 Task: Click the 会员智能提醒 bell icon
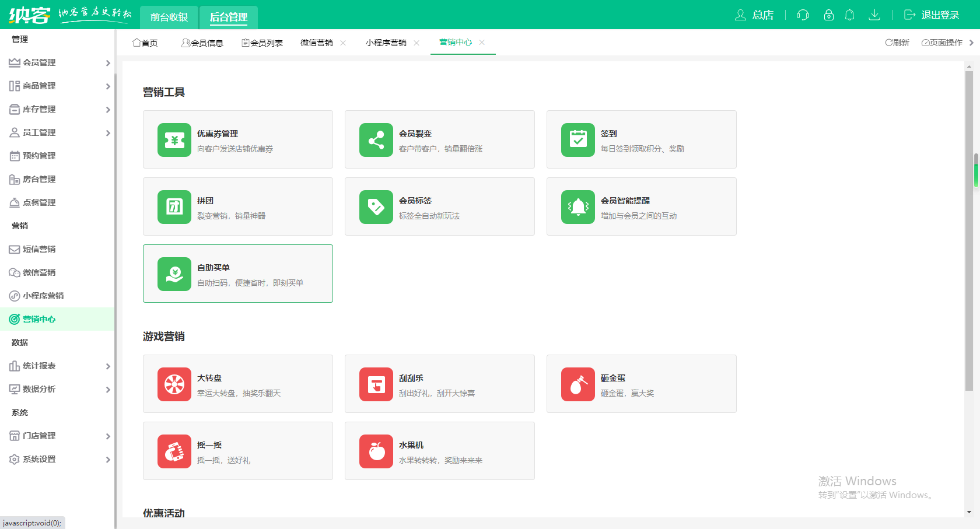tap(577, 207)
